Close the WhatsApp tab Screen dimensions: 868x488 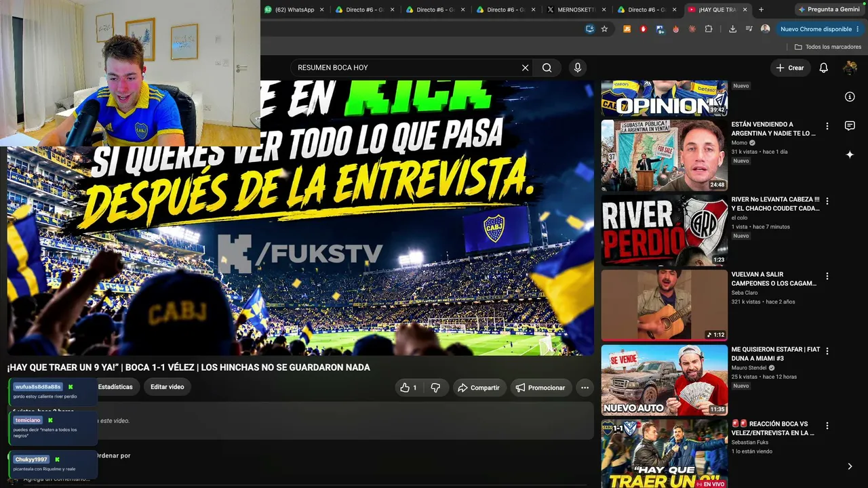(322, 9)
